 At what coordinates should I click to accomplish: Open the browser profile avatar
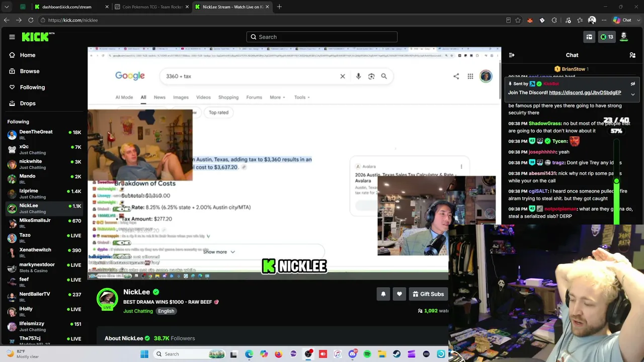pyautogui.click(x=592, y=20)
